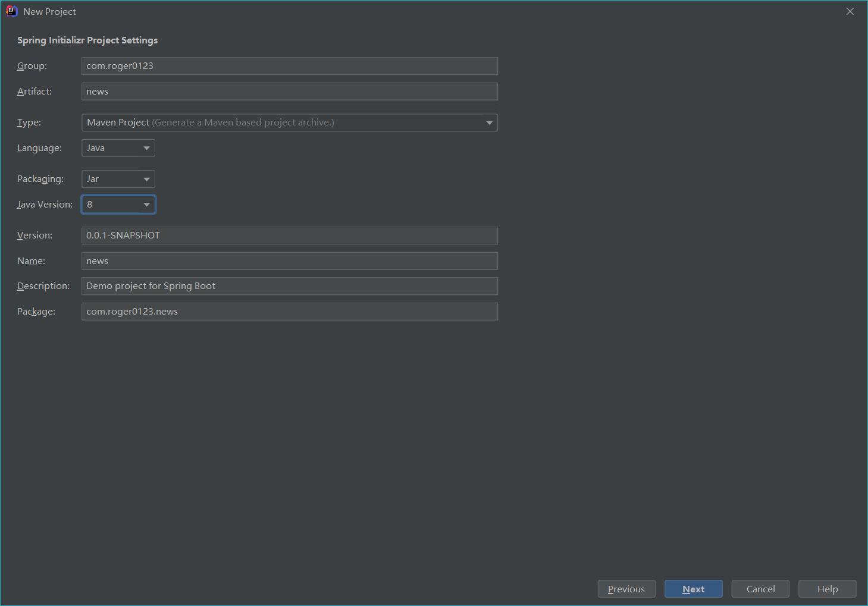Click the Artifact label
This screenshot has width=868, height=606.
35,92
